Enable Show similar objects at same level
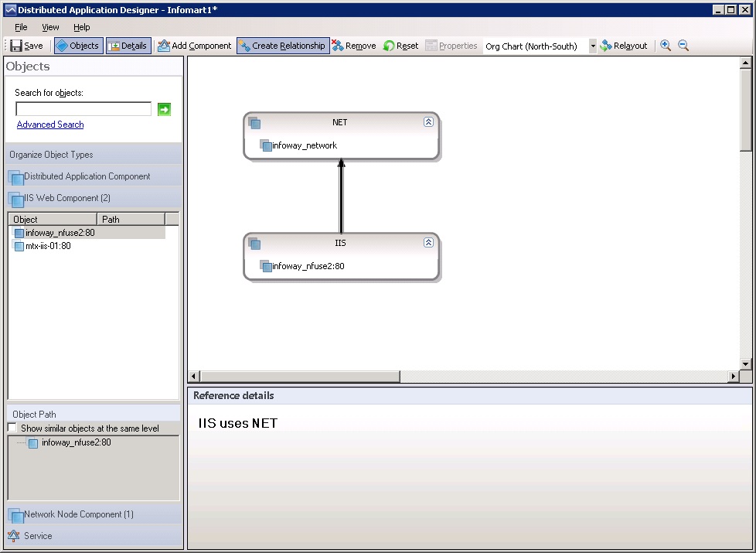This screenshot has width=756, height=553. click(12, 428)
